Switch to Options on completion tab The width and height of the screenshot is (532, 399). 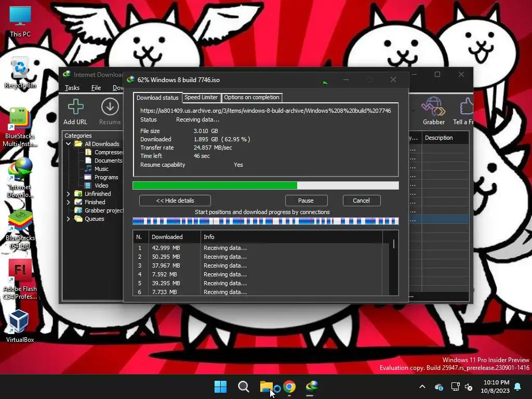[252, 97]
